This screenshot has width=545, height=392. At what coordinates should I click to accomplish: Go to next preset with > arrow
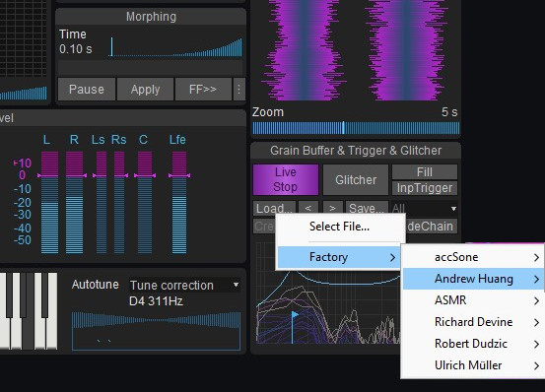[333, 208]
